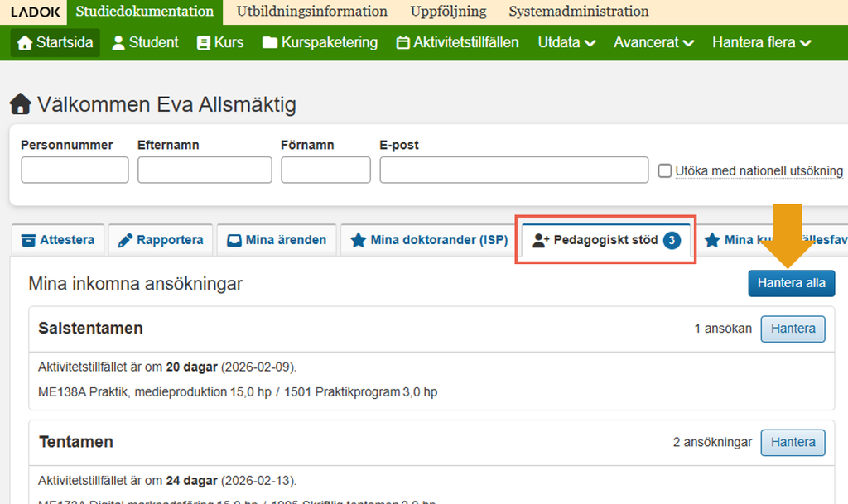Expand the Hantera flera dropdown

pos(762,43)
